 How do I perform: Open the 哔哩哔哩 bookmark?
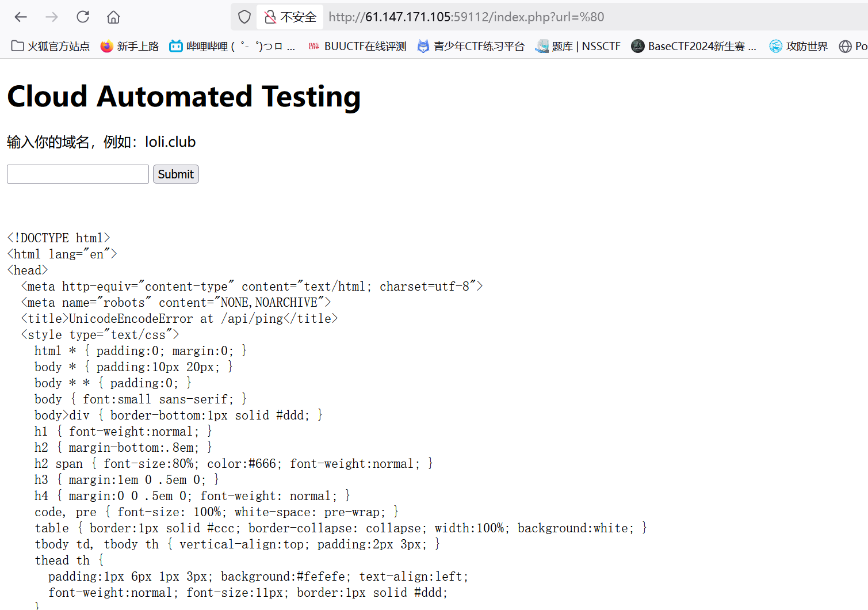point(232,46)
